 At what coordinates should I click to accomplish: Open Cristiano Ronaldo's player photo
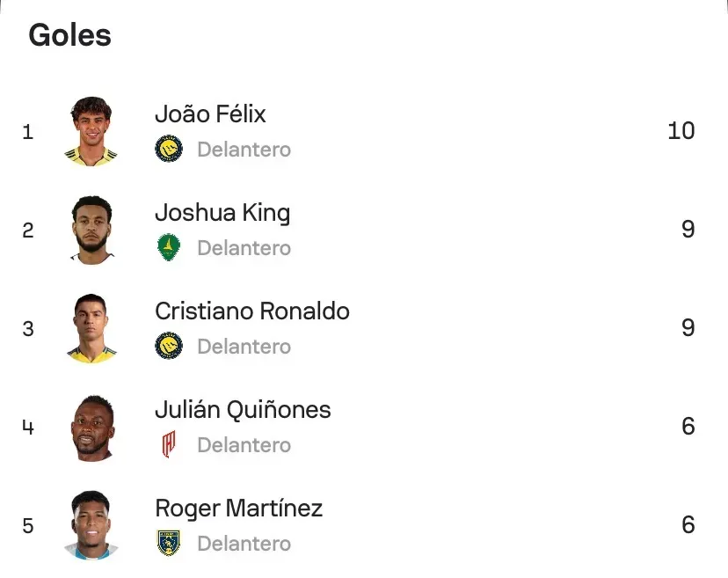(91, 328)
